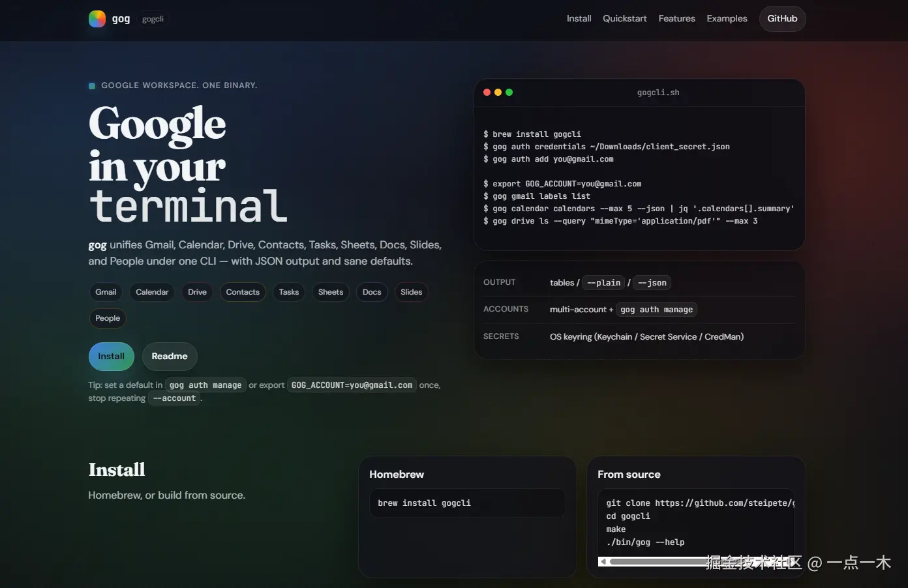
Task: Click the './bin/gog --help' line
Action: (x=645, y=542)
